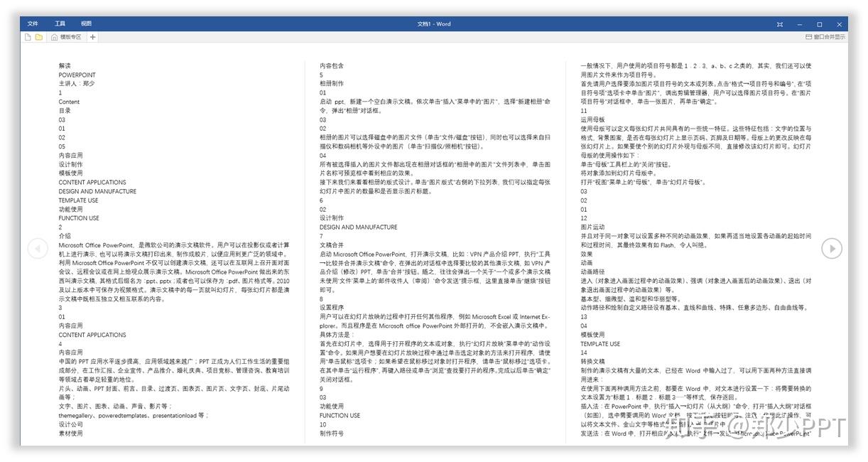Image resolution: width=868 pixels, height=462 pixels.
Task: Click the new blank document icon
Action: [28, 37]
